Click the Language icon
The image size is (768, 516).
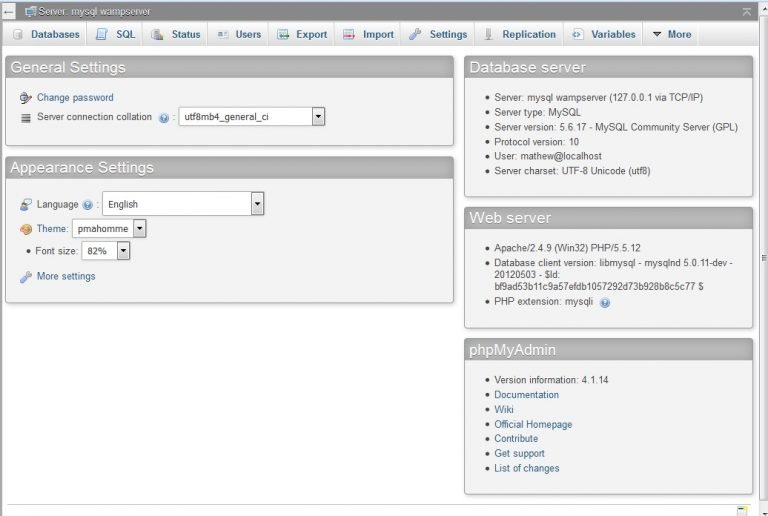[26, 205]
